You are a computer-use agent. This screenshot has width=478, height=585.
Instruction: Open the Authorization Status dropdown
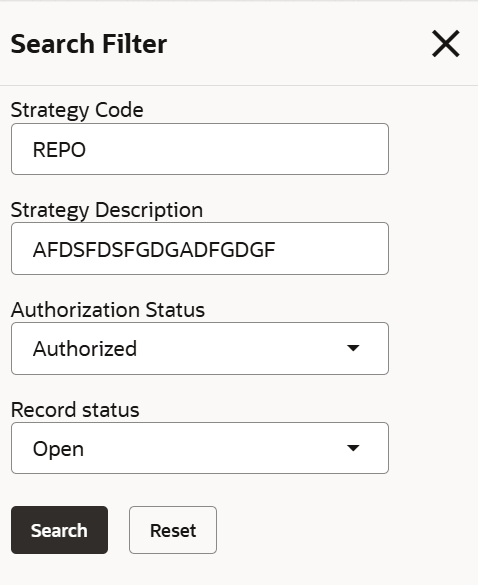200,348
